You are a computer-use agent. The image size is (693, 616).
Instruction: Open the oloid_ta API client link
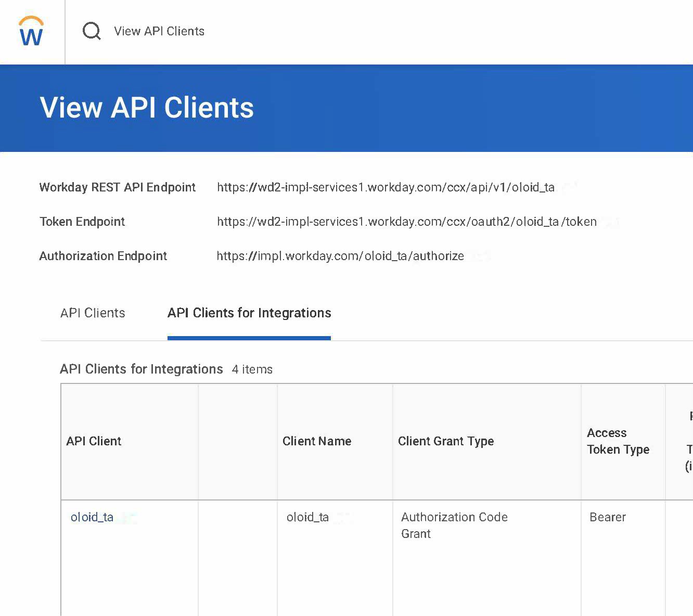[92, 517]
